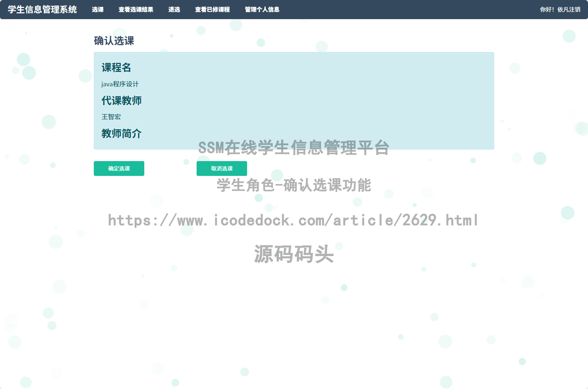Viewport: 588px width, 389px height.
Task: Click the 学生信息管理系统 brand title
Action: [x=42, y=10]
